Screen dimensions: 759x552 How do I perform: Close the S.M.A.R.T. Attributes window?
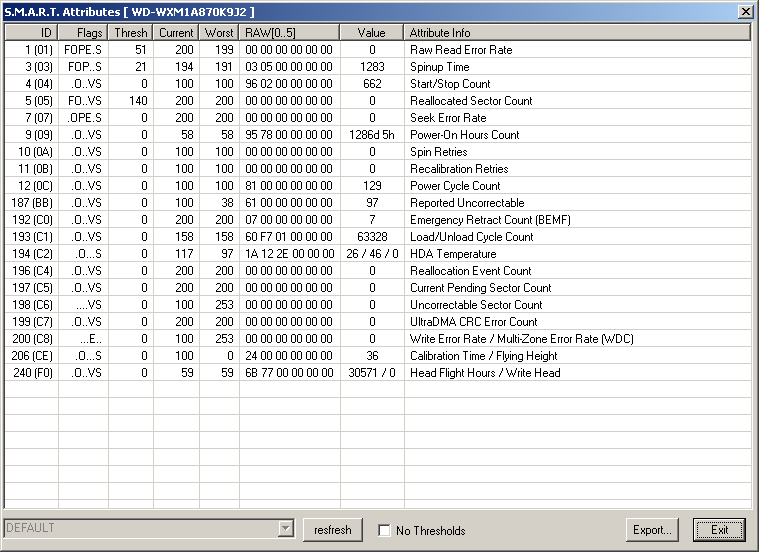tap(745, 11)
